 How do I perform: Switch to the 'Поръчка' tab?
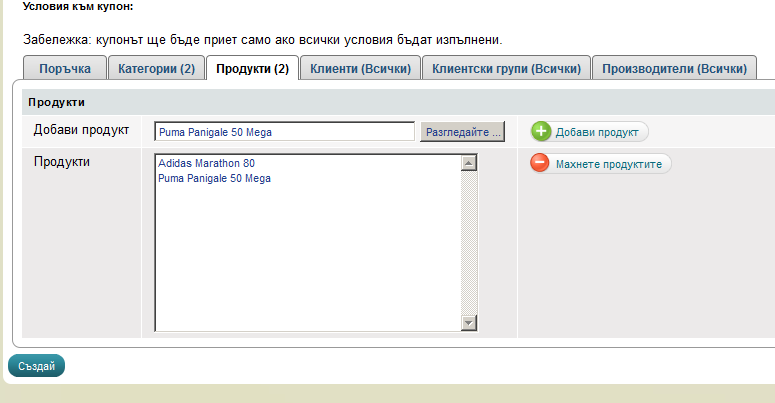pyautogui.click(x=65, y=69)
